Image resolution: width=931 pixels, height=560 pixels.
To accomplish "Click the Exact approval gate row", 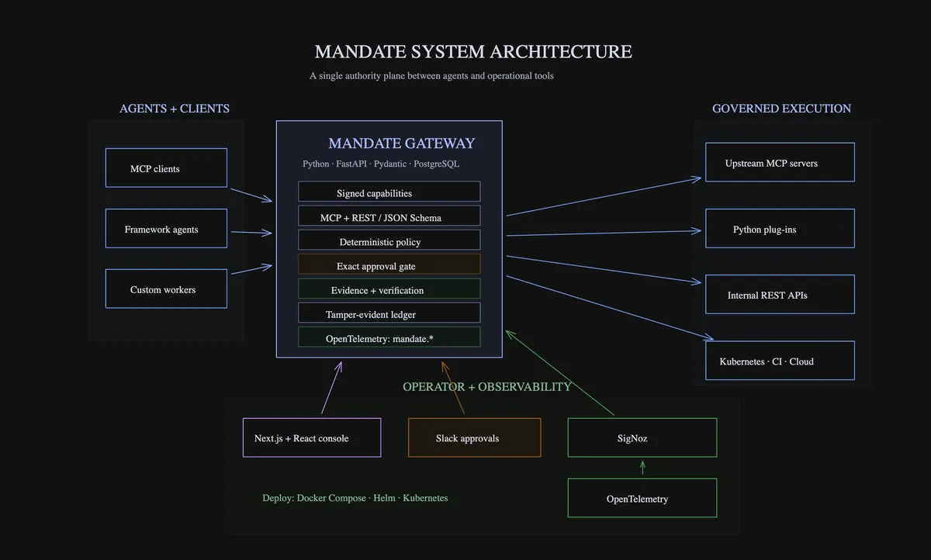I will point(389,264).
